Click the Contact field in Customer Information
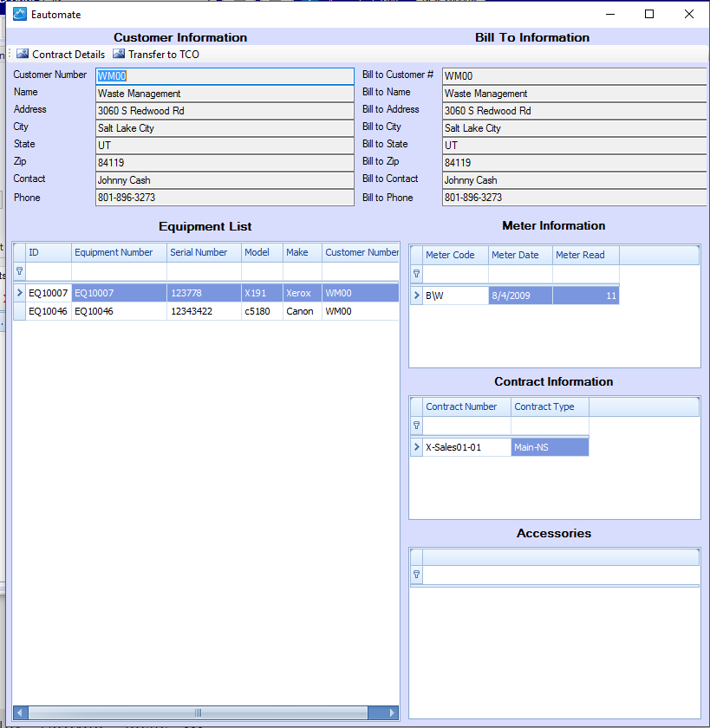The width and height of the screenshot is (710, 728). pyautogui.click(x=225, y=180)
